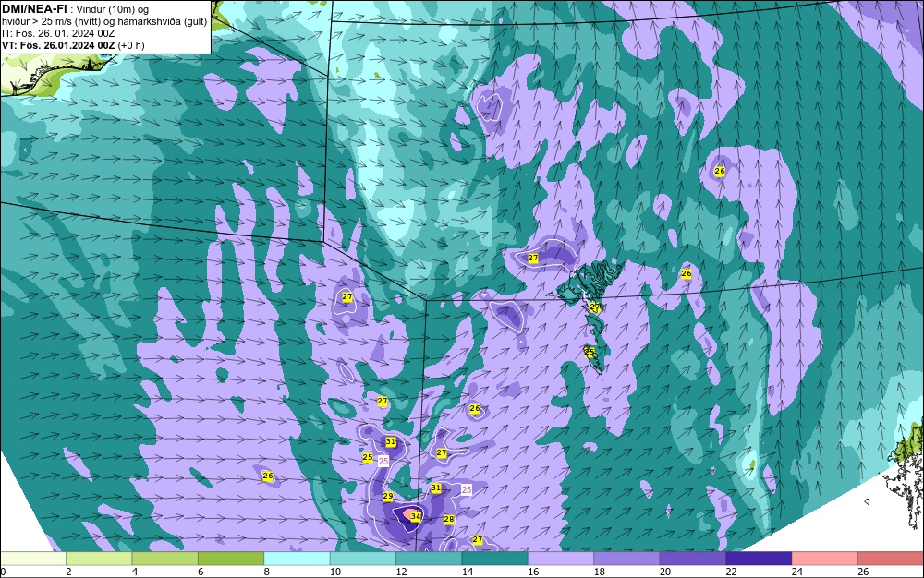
Task: Pick the 12–14 m/s teal legend swatch
Action: tap(429, 559)
